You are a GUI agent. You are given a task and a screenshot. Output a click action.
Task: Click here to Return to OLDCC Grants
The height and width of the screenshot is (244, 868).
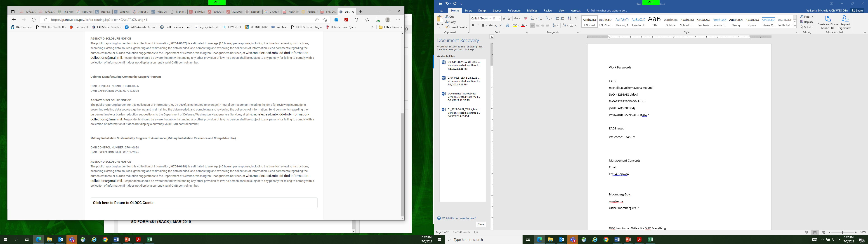coord(123,203)
